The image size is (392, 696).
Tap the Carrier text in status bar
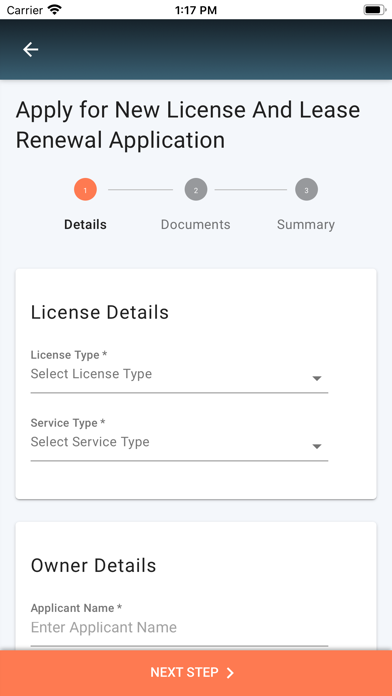coord(24,10)
